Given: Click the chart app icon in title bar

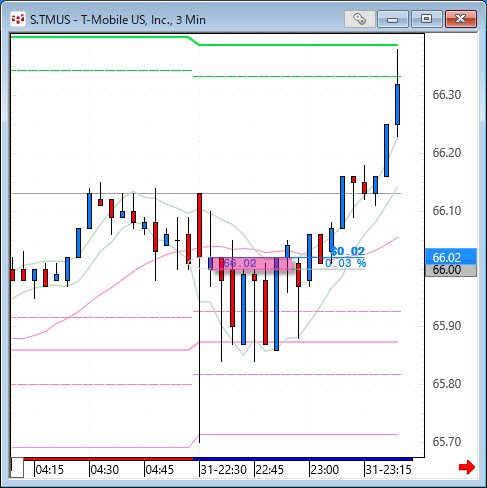Looking at the screenshot, I should [x=17, y=19].
